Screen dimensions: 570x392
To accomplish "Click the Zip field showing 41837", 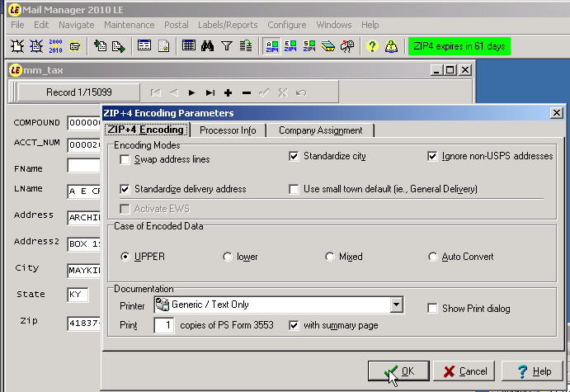I will pos(84,324).
